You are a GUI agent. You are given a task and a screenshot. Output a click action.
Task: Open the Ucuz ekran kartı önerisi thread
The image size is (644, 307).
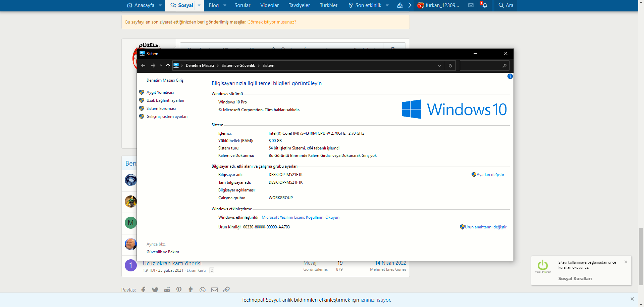(172, 263)
